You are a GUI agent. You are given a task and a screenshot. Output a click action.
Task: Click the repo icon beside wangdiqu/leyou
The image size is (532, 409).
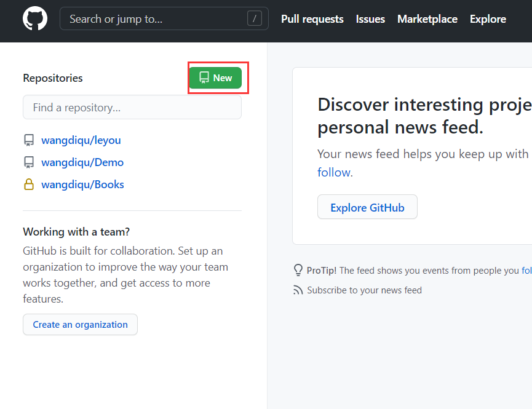click(29, 140)
